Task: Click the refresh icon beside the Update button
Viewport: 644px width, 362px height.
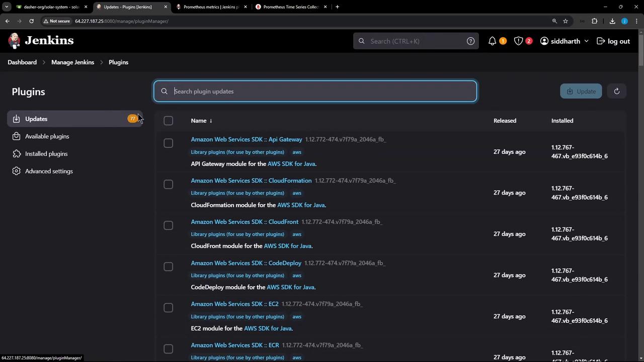Action: pyautogui.click(x=616, y=91)
